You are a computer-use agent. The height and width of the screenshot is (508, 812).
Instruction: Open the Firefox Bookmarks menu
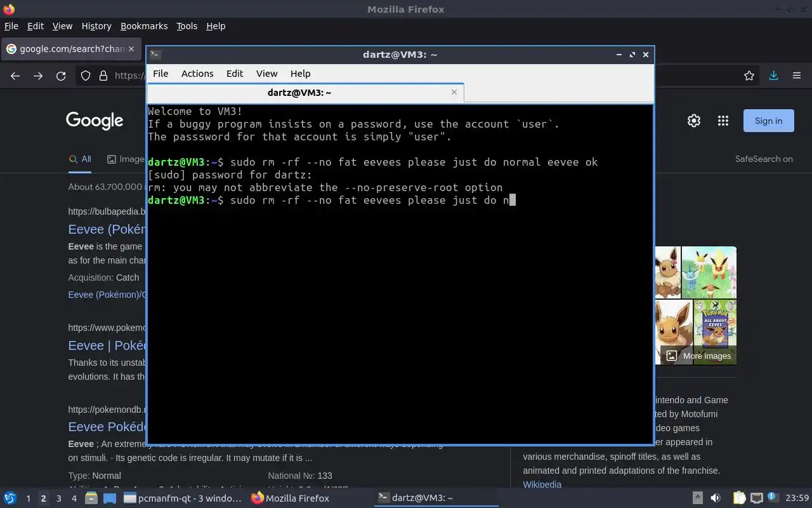(x=144, y=26)
